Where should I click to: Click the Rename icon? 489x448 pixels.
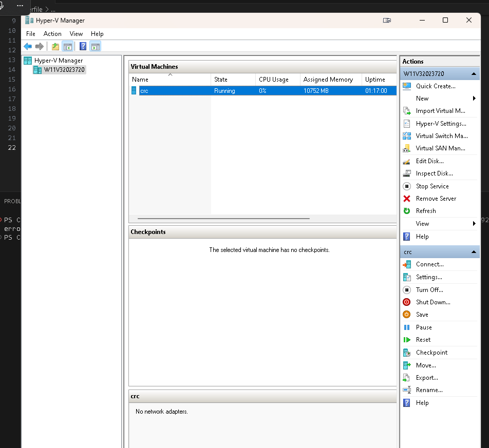[x=407, y=390]
